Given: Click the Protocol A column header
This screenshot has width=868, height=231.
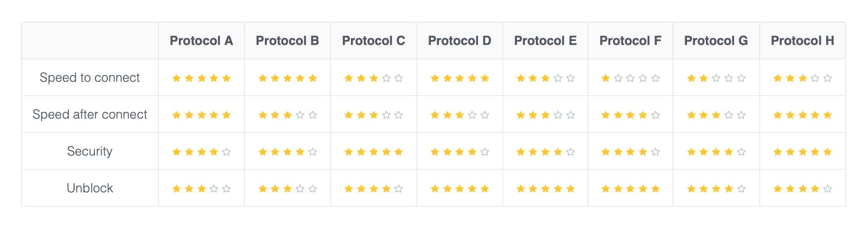Looking at the screenshot, I should [201, 41].
